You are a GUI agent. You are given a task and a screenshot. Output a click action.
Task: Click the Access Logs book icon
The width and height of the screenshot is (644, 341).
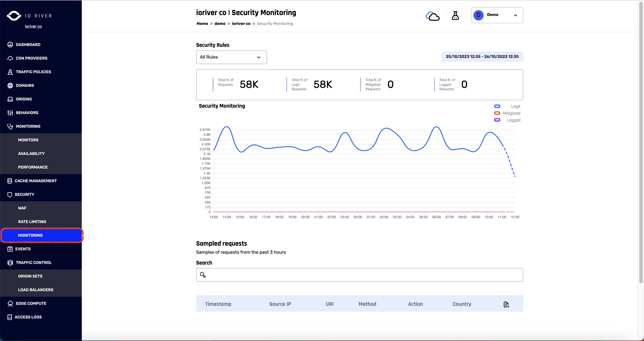[10, 317]
